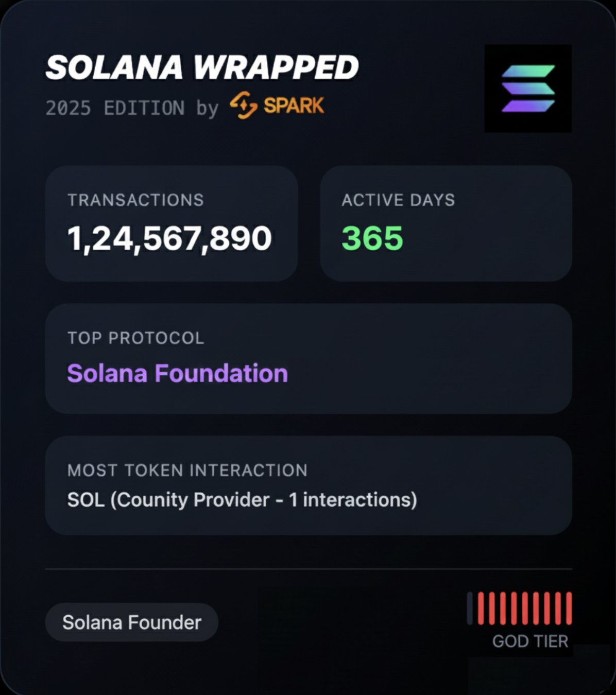Select the green 365 active days value

pos(372,238)
